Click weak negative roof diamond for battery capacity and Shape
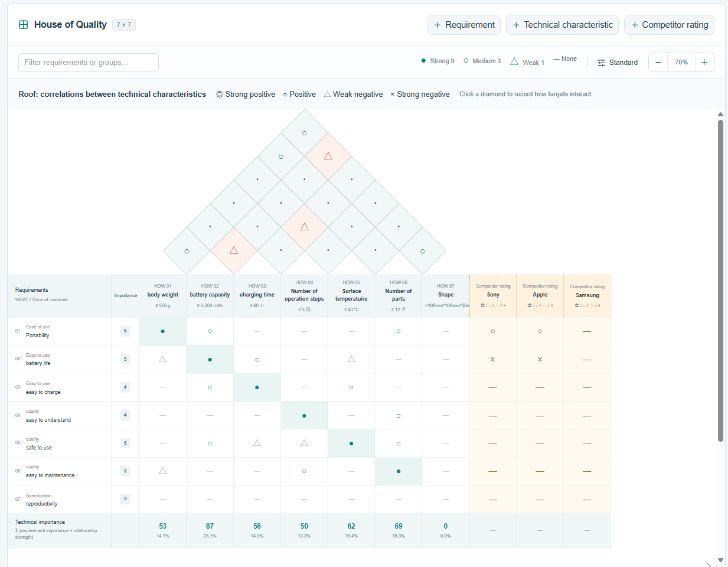This screenshot has width=728, height=567. (x=328, y=156)
